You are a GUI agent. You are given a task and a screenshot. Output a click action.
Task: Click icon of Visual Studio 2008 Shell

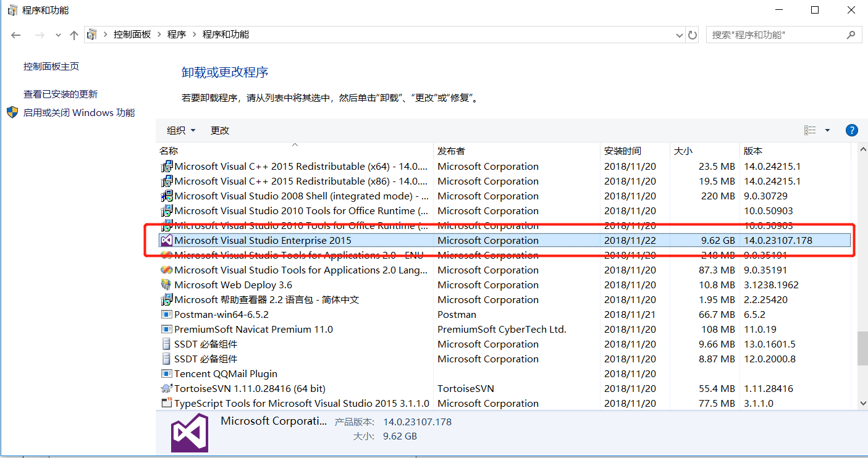(x=167, y=196)
